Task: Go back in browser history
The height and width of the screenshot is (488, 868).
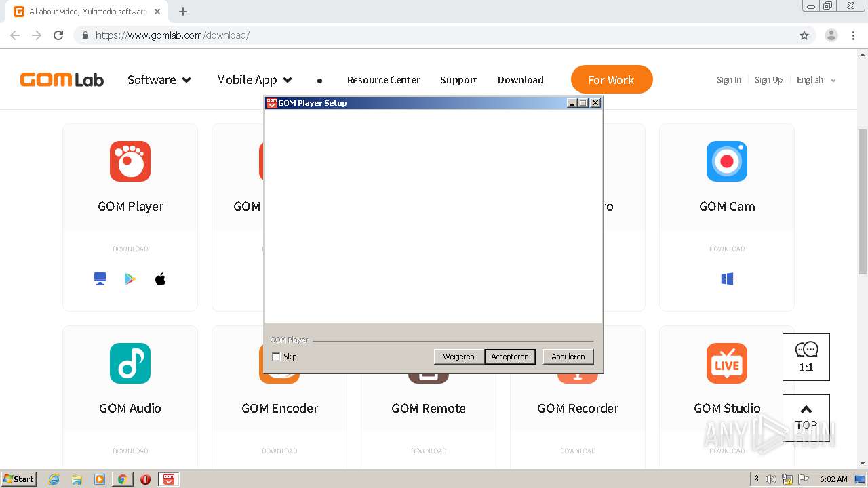Action: point(15,35)
